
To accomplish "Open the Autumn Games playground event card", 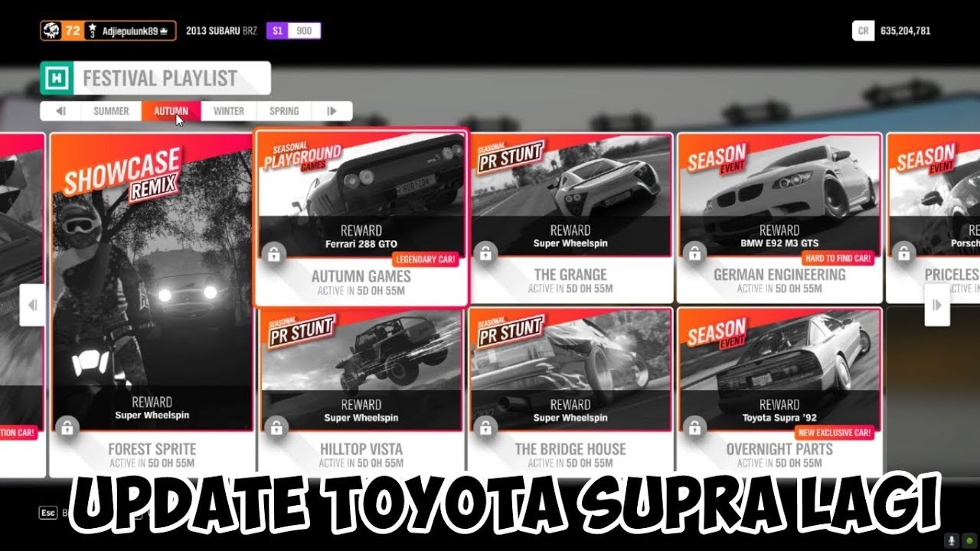I will click(361, 218).
